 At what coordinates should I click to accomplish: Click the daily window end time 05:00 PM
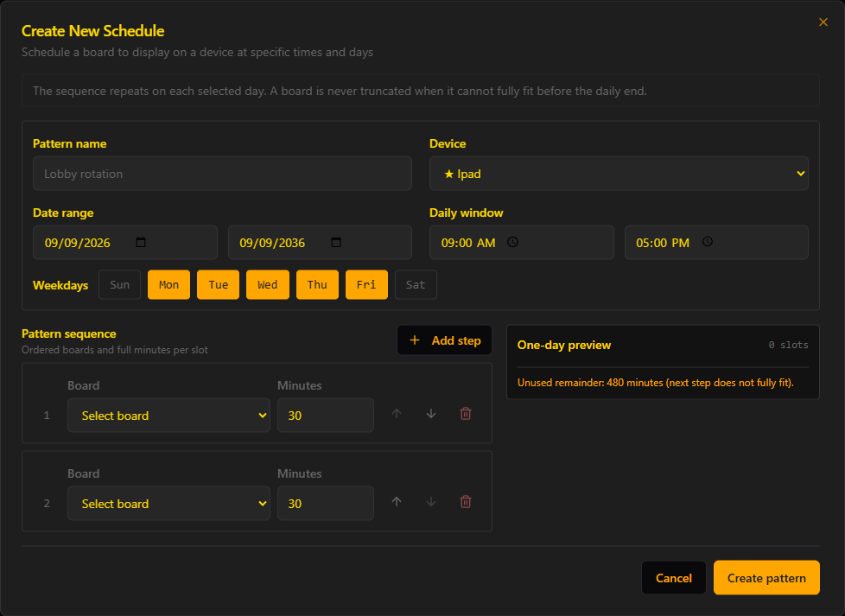tap(716, 243)
